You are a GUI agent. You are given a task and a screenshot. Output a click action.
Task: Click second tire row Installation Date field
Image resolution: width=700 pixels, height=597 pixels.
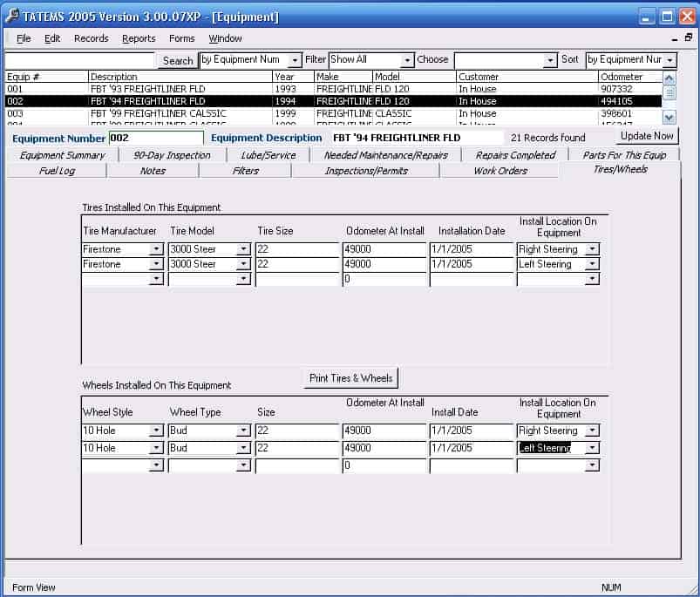click(x=472, y=264)
